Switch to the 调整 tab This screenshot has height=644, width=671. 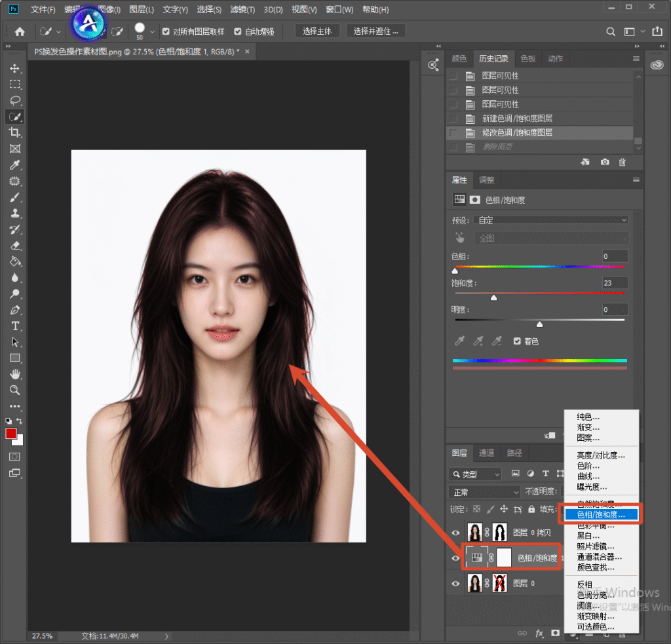tap(487, 180)
